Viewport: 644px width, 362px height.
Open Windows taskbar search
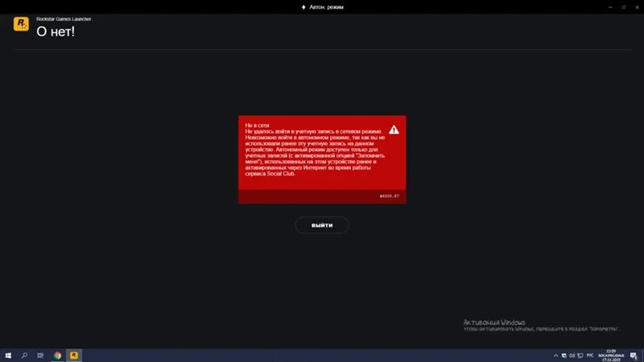tap(24, 356)
